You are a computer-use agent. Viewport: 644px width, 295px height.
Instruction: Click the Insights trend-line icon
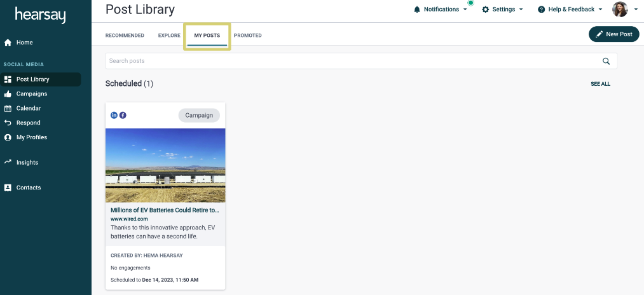8,162
